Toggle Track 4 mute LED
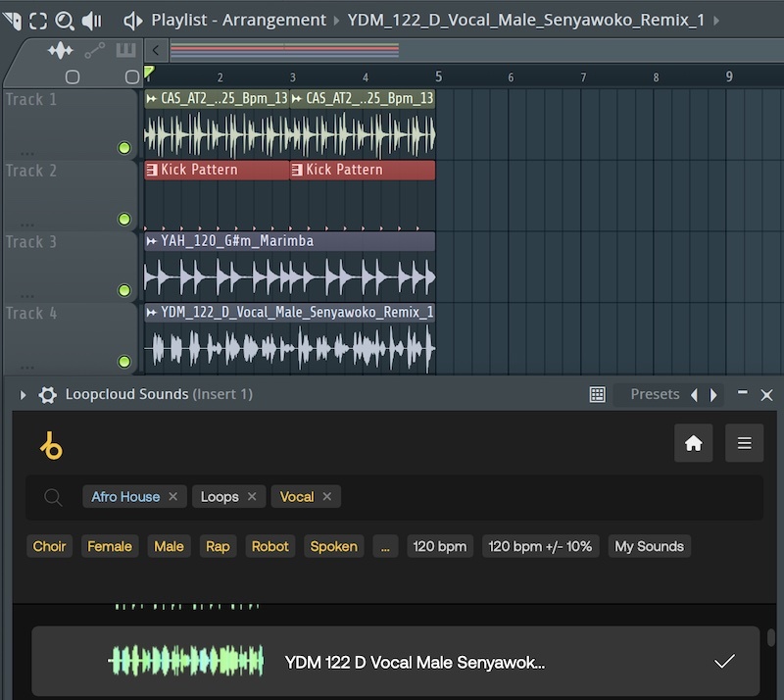 pos(124,362)
